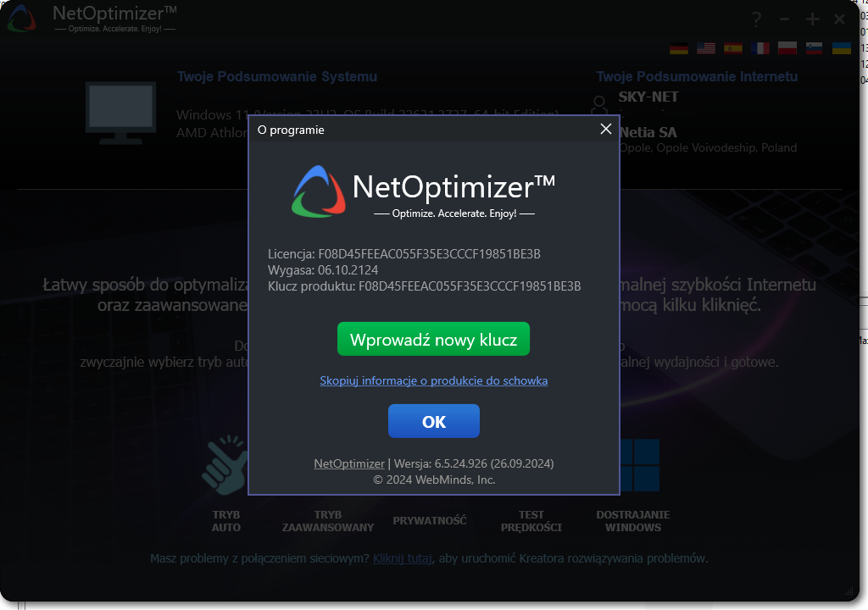Screen dimensions: 868x610
Task: Click Twoje Podsumowanie Internetu heading
Action: (697, 76)
